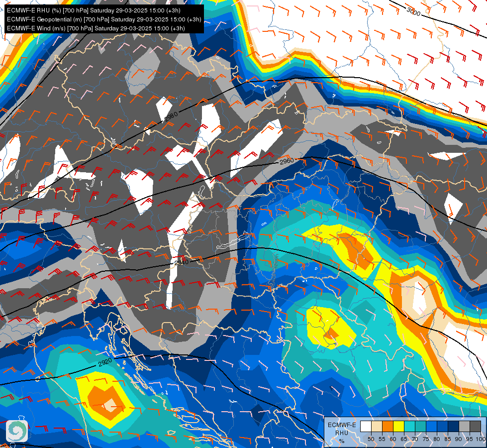Click the 2940 geopotential contour label
This screenshot has width=487, height=448.
click(x=182, y=262)
